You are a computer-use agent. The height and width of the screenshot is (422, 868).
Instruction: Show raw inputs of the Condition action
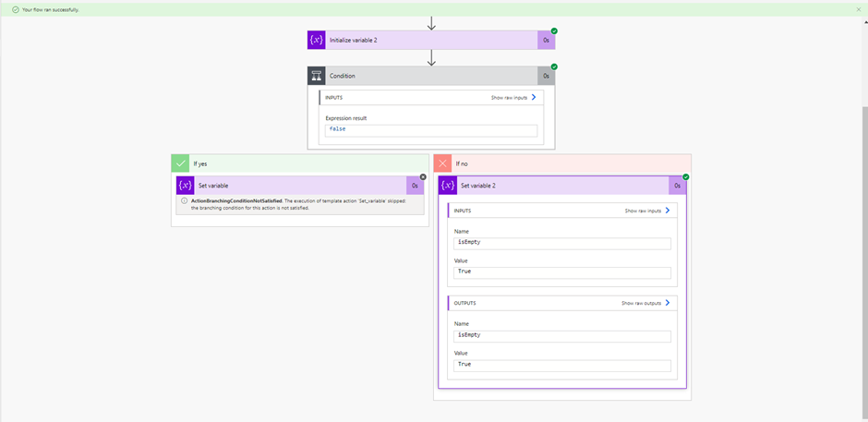pyautogui.click(x=512, y=97)
